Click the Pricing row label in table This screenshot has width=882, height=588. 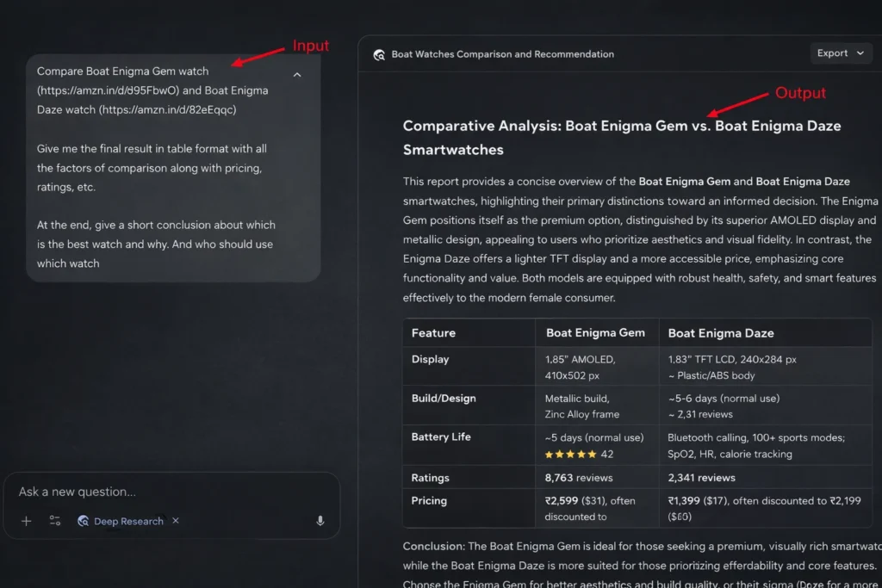(x=429, y=500)
